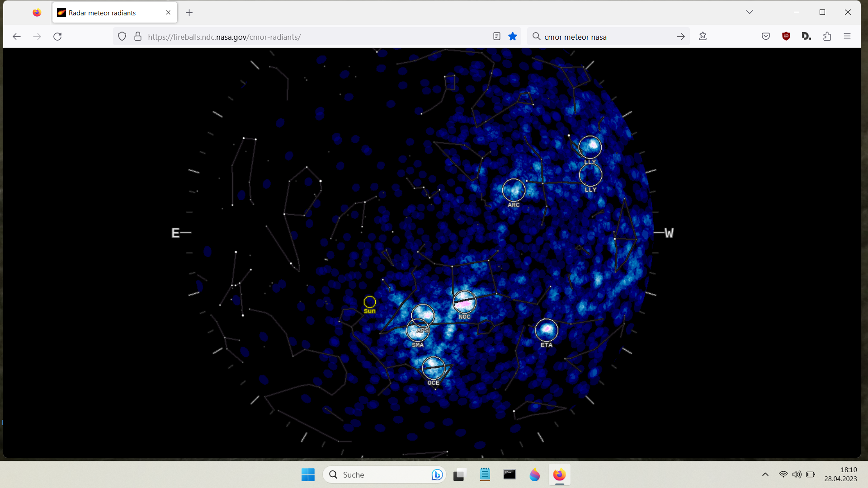
Task: Open the uBlock Origin extension icon
Action: point(786,37)
